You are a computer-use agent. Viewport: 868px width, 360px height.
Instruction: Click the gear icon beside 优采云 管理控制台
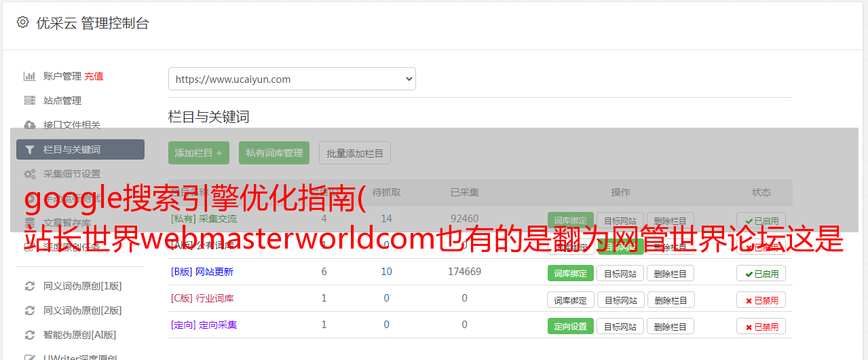pos(22,22)
